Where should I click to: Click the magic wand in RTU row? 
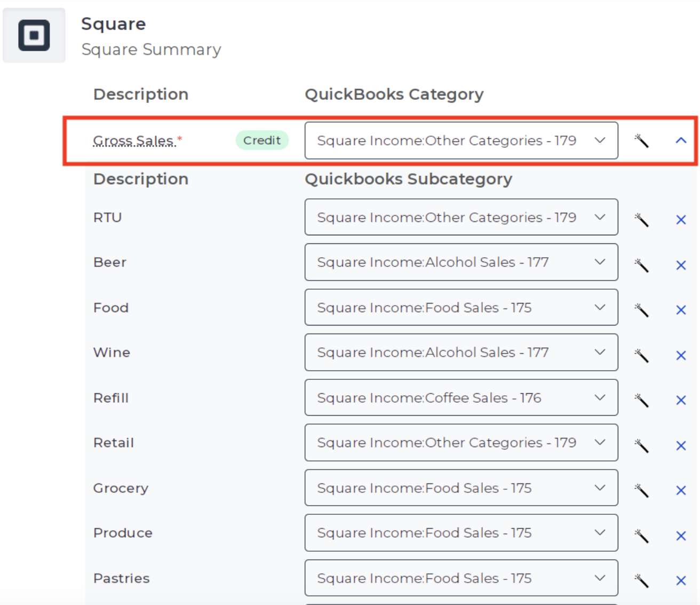[x=641, y=219]
